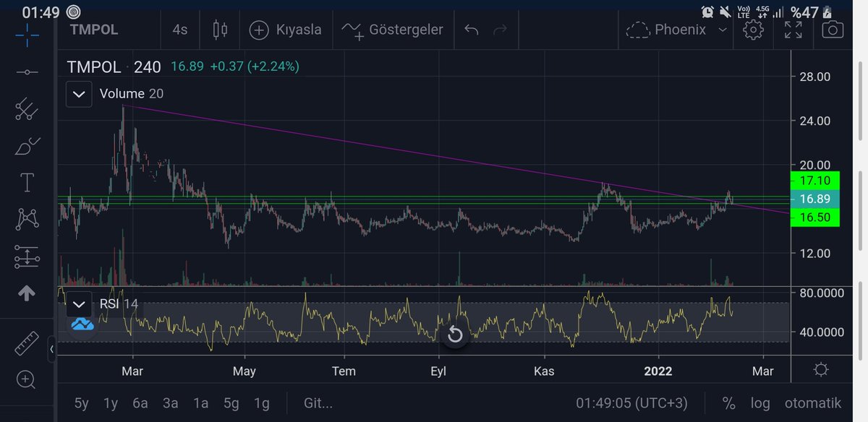The image size is (868, 422).
Task: Click the 2022 label on time axis
Action: (659, 371)
